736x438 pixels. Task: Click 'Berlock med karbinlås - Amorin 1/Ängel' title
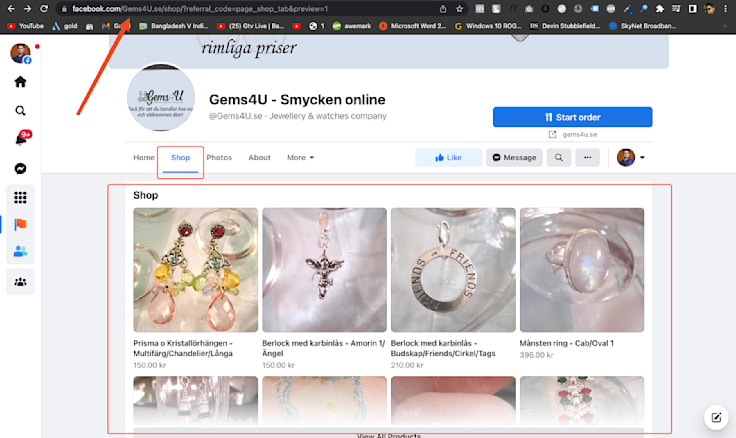click(x=323, y=348)
